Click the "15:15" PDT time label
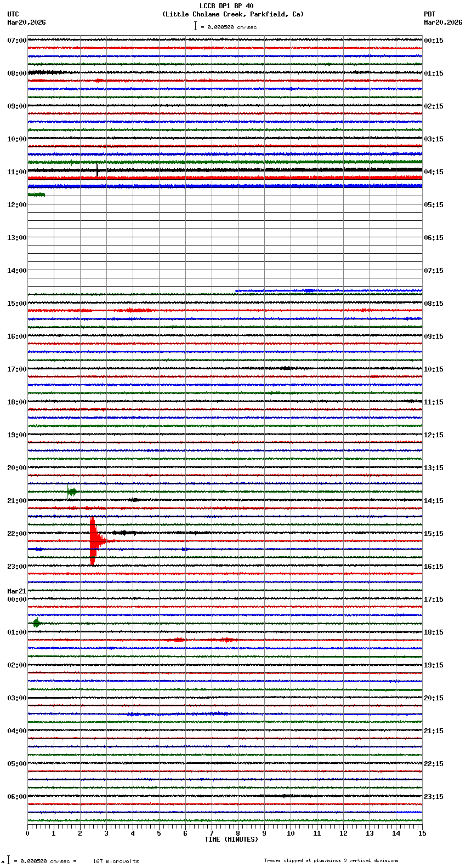Screen dimensions: 466x868 tap(434, 534)
